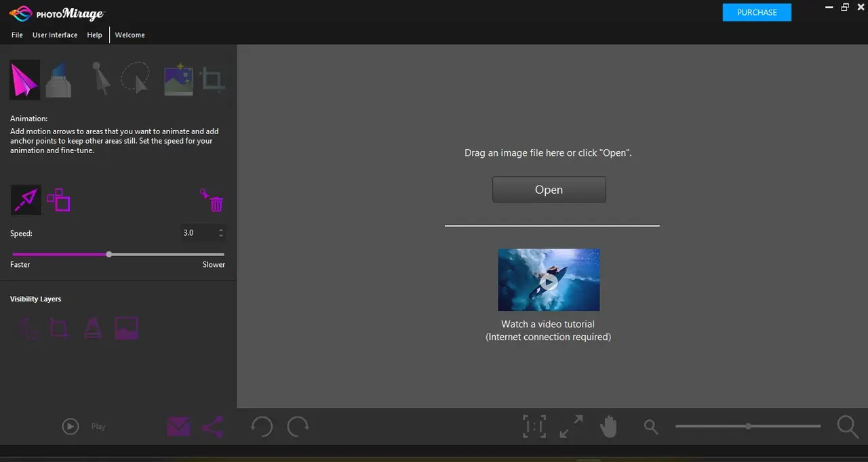Screen dimensions: 868x462
Task: Pick the dashed lasso selection tool
Action: click(x=136, y=78)
